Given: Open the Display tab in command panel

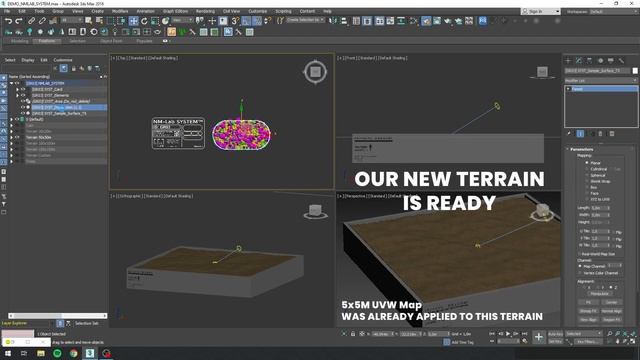Looking at the screenshot, I should [611, 60].
